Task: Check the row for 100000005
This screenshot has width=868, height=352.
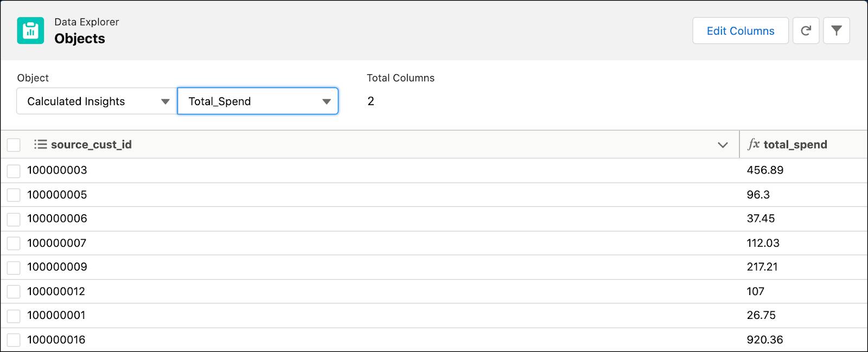Action: pyautogui.click(x=14, y=195)
